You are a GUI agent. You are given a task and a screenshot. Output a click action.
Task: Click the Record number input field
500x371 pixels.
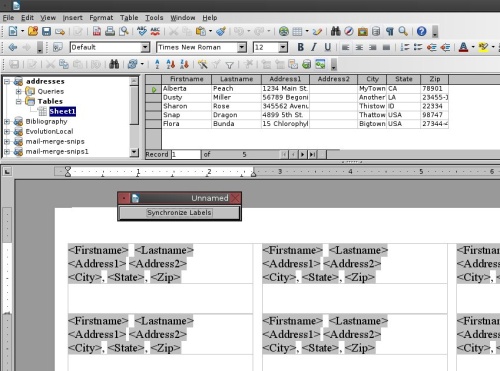(x=186, y=154)
